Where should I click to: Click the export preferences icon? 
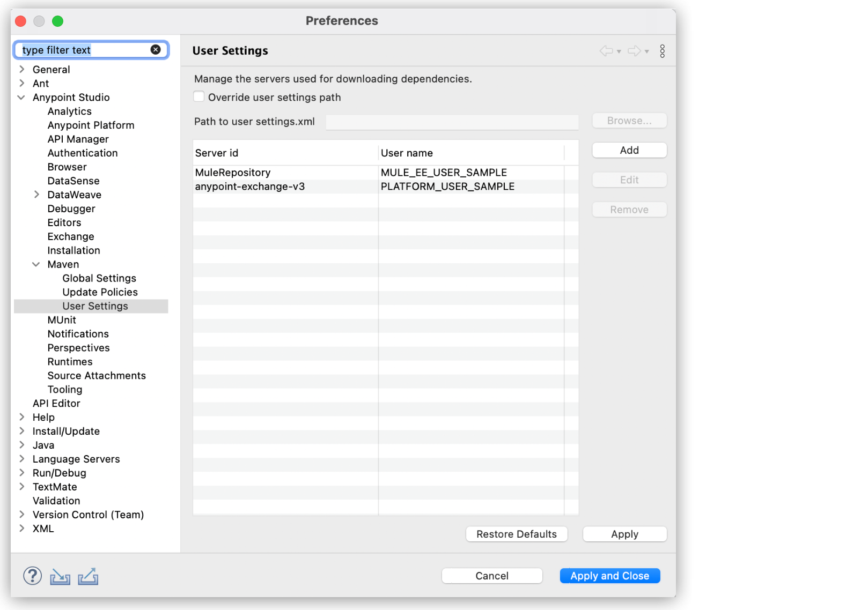pos(89,577)
